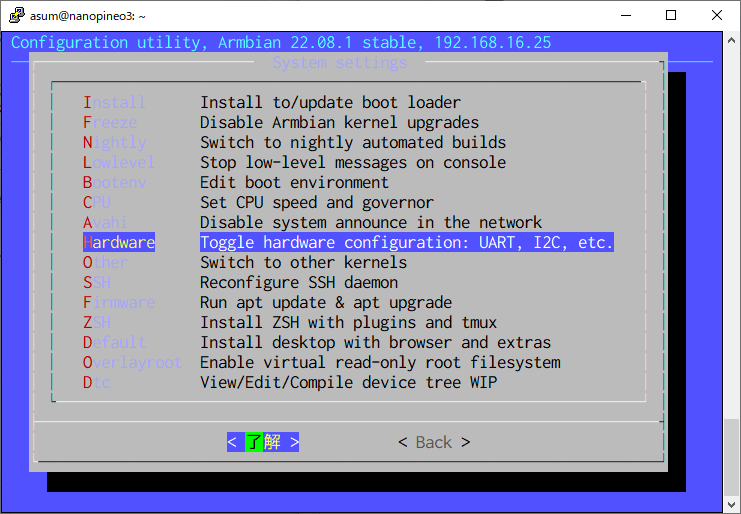Select the Other kernels entry
Screen dimensions: 741x514
point(105,262)
